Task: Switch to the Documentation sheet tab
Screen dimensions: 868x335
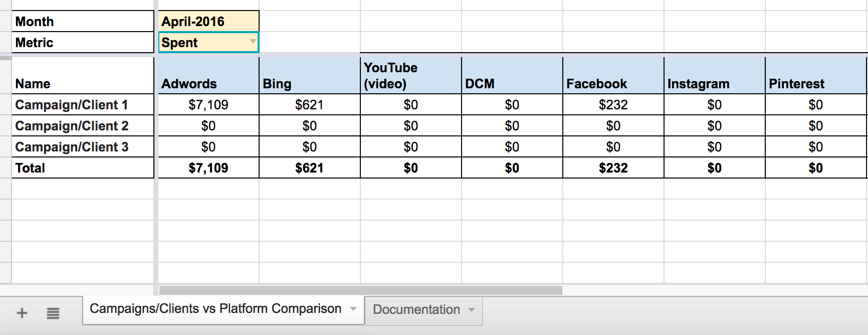Action: point(416,310)
